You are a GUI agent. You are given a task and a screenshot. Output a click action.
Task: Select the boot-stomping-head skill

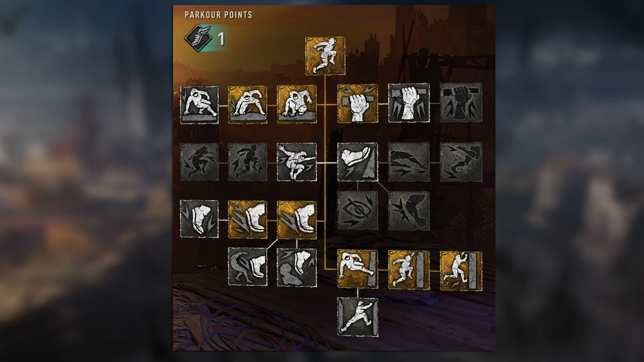(x=297, y=267)
